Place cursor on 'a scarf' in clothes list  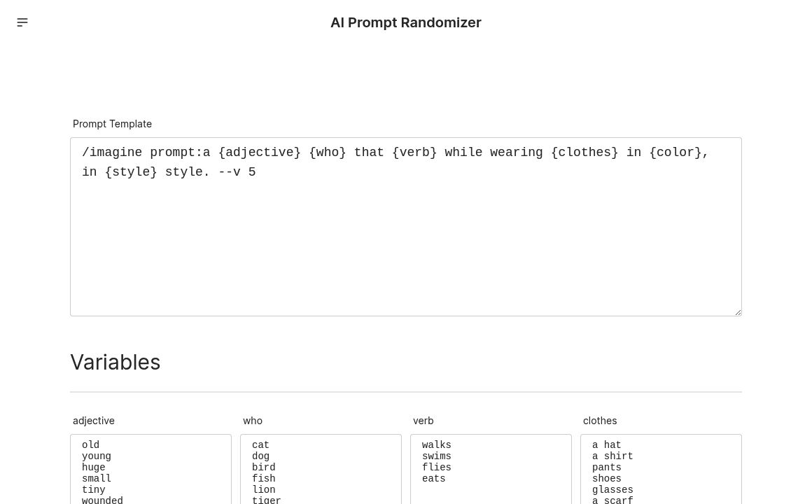(x=612, y=500)
